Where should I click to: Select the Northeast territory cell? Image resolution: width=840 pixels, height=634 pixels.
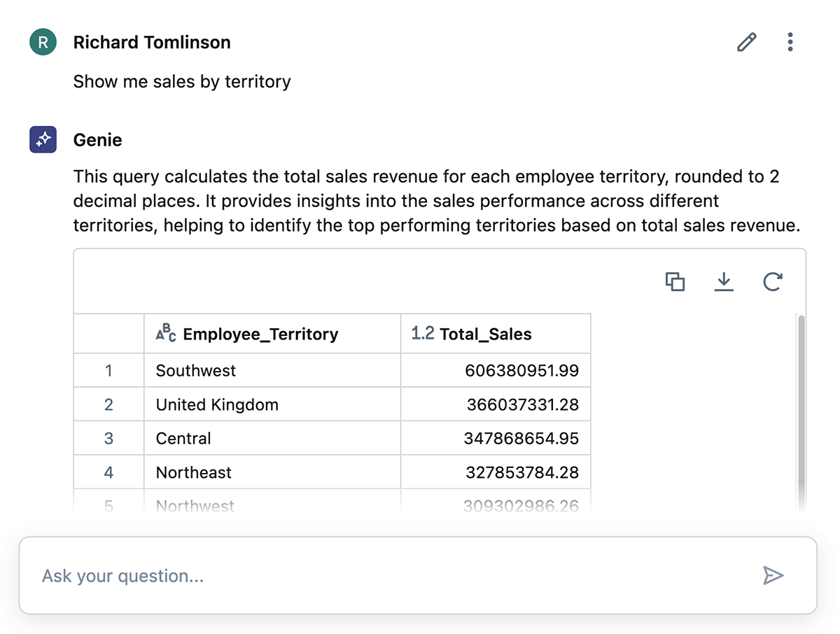(x=194, y=472)
